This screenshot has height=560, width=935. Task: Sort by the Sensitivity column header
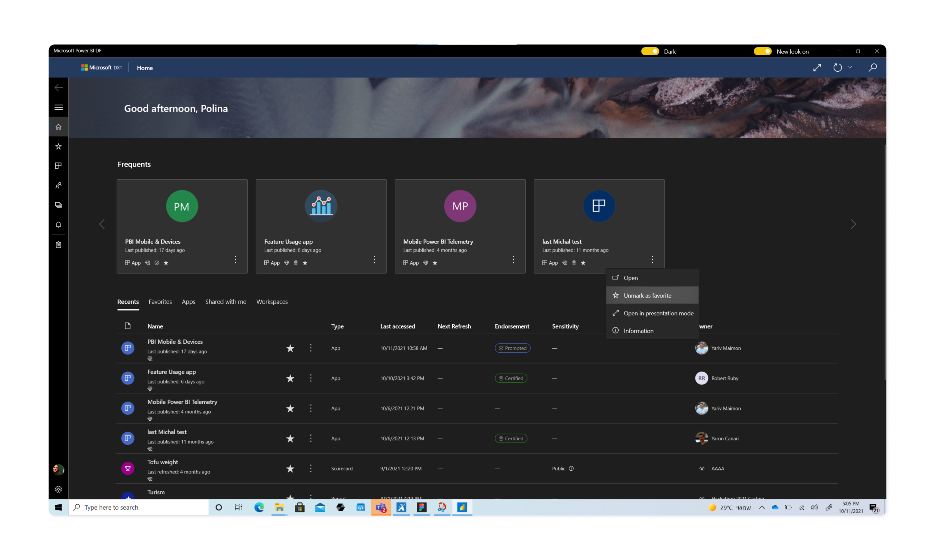[x=565, y=326]
